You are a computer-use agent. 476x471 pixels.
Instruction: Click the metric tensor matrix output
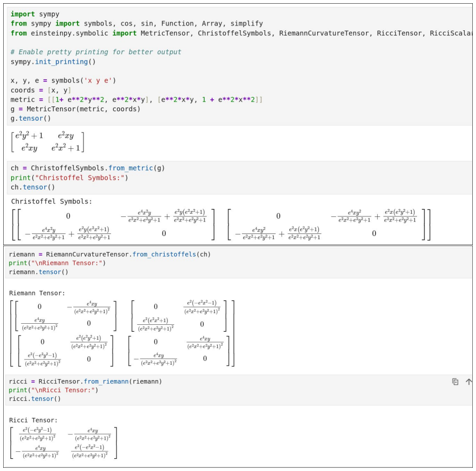click(x=48, y=142)
